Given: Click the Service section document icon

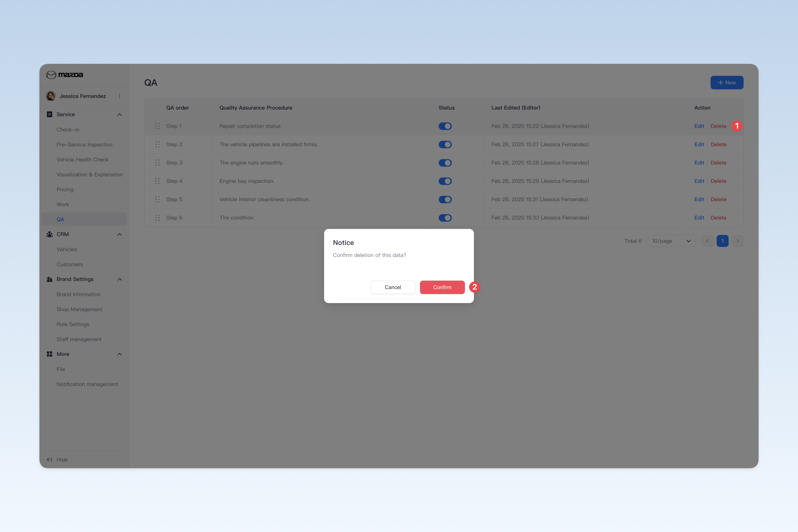Looking at the screenshot, I should pyautogui.click(x=49, y=114).
